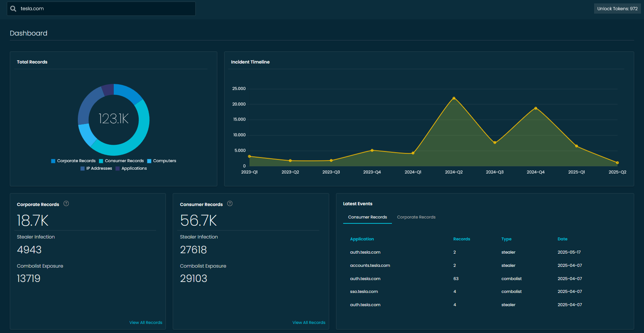644x333 pixels.
Task: Sort events by the Type column header
Action: pos(506,239)
